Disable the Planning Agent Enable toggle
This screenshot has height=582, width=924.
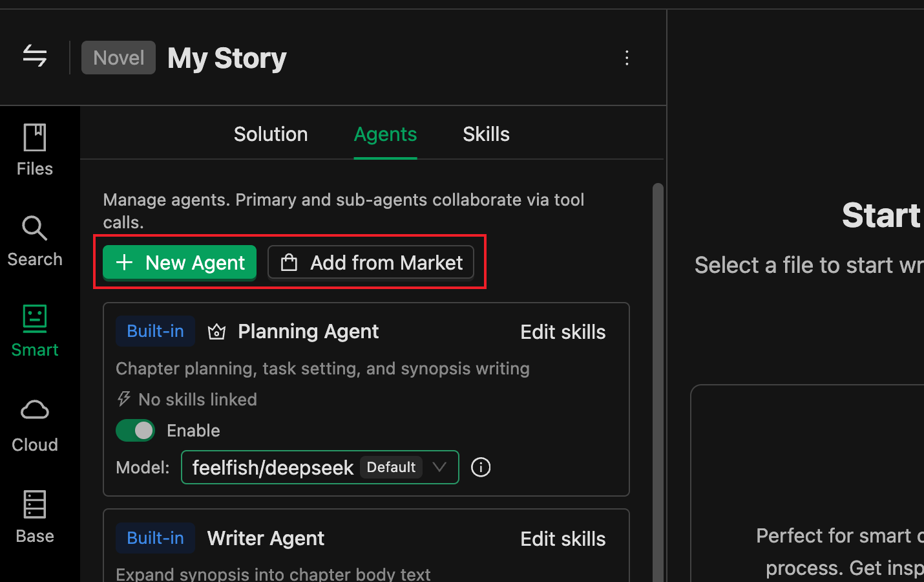[135, 430]
